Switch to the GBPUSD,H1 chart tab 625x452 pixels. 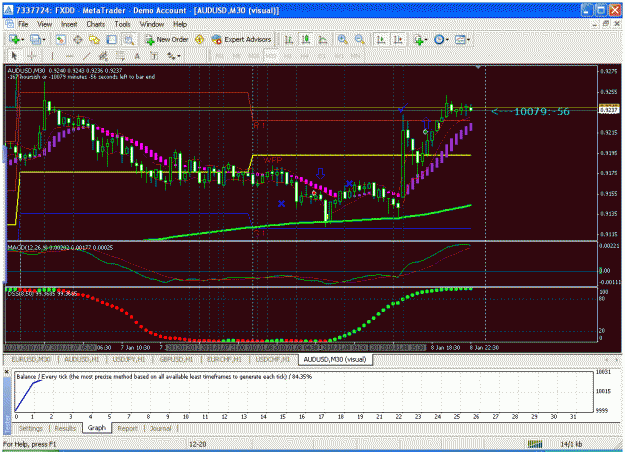[x=176, y=359]
